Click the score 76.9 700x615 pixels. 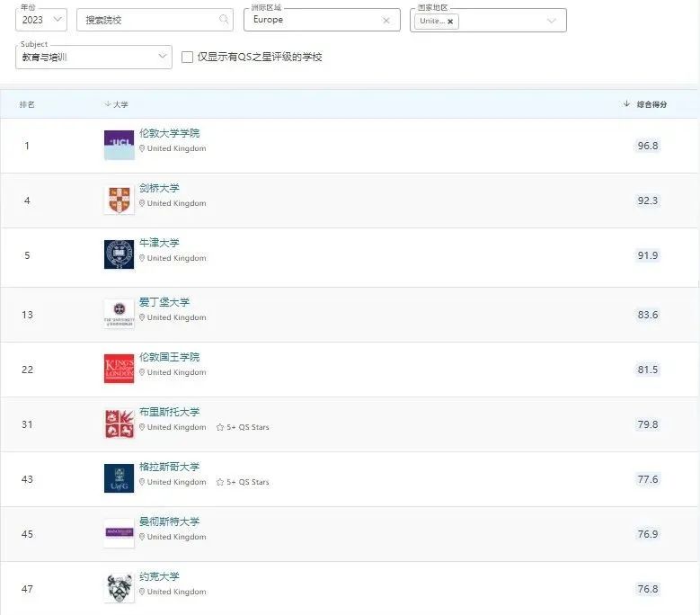click(648, 534)
